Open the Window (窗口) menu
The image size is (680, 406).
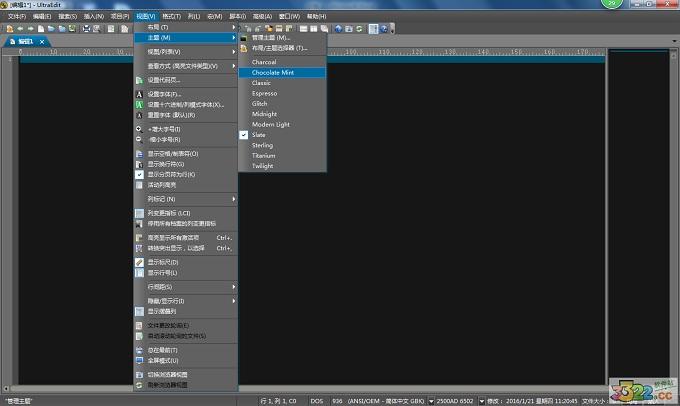coord(289,16)
